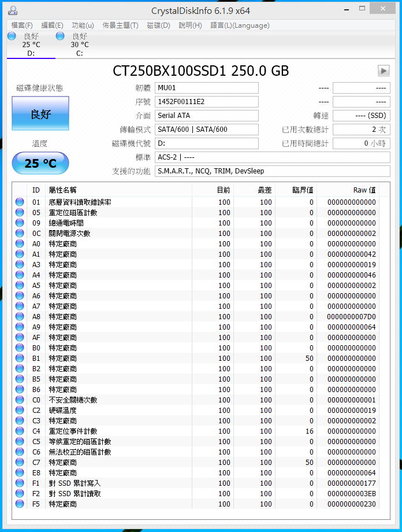The width and height of the screenshot is (402, 532).
Task: Click status icon for attribute F2
Action: (20, 493)
